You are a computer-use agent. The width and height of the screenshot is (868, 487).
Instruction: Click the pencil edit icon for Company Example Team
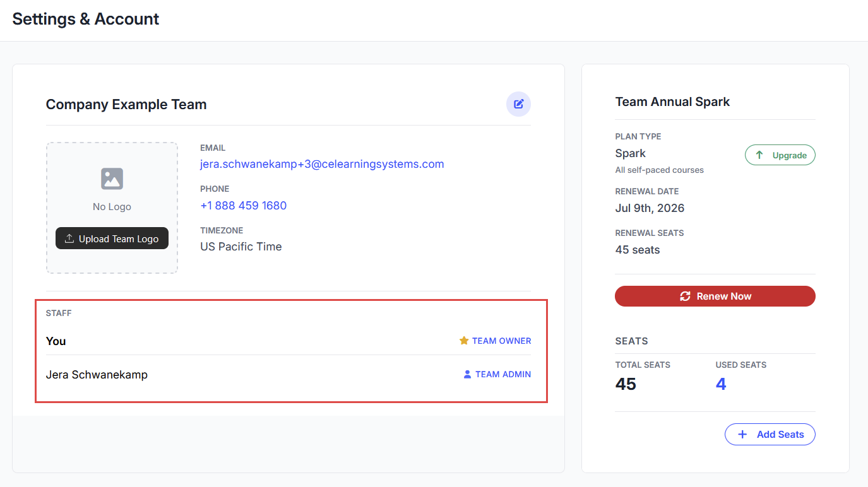click(x=518, y=104)
